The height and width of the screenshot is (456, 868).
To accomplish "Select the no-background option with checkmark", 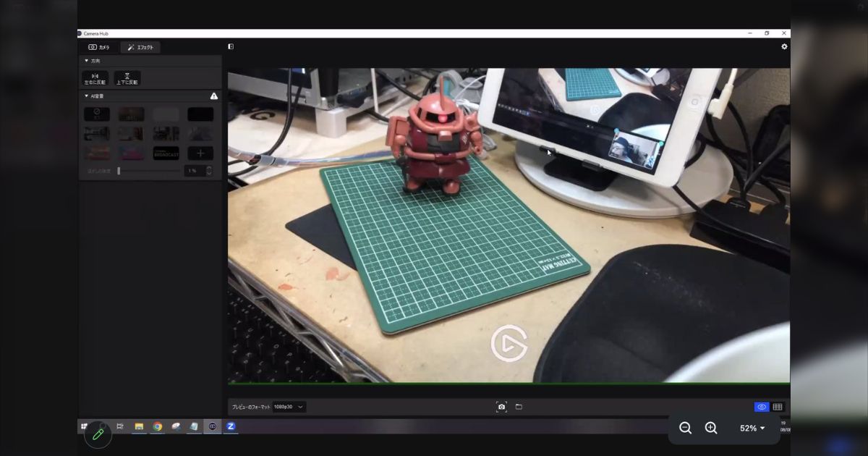I will [x=97, y=114].
